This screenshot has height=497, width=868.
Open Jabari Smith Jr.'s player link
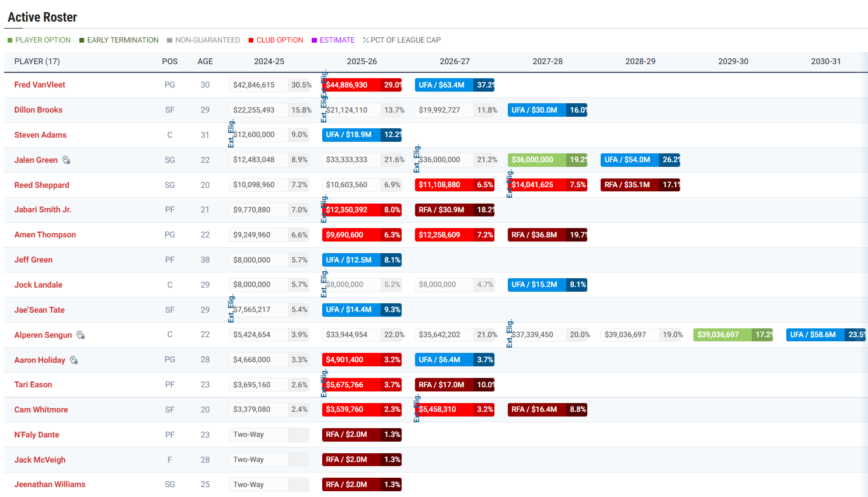43,209
